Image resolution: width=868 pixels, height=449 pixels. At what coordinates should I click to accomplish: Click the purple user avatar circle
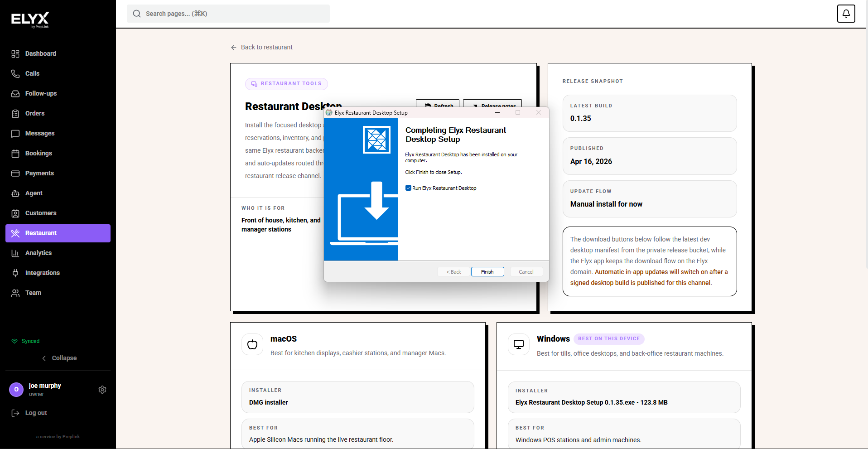[16, 390]
